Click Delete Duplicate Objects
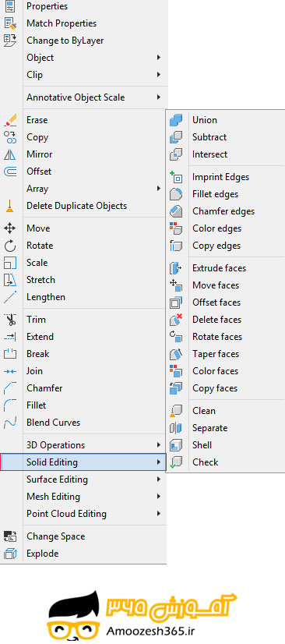This screenshot has width=285, height=644. click(76, 206)
